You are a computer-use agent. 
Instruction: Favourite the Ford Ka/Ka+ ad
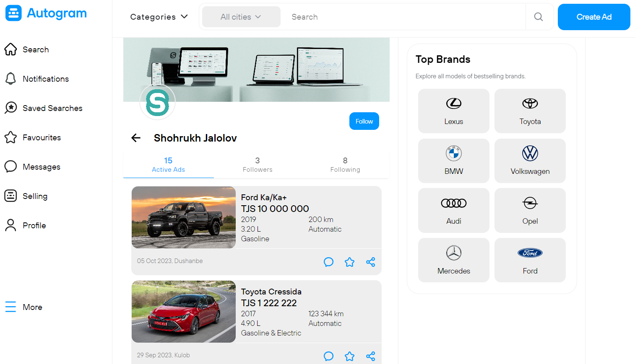pyautogui.click(x=349, y=262)
